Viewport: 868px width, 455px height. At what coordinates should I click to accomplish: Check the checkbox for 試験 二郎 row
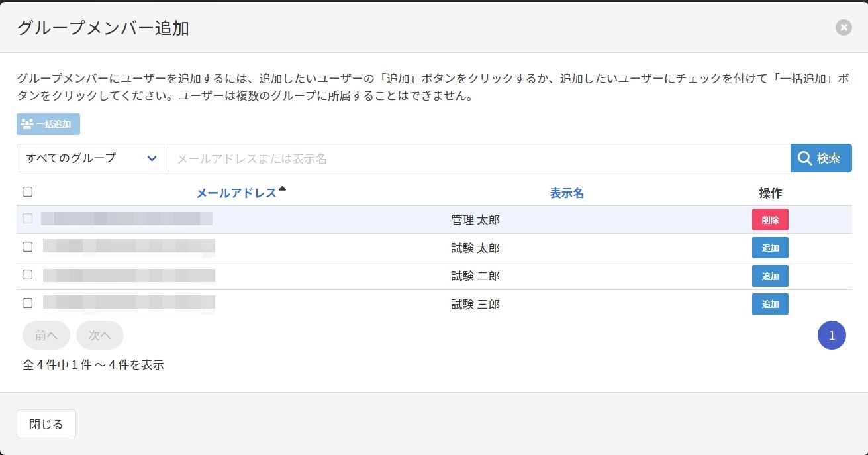27,275
